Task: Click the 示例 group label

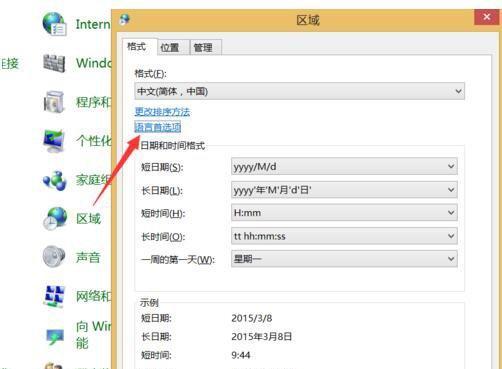Action: 149,303
